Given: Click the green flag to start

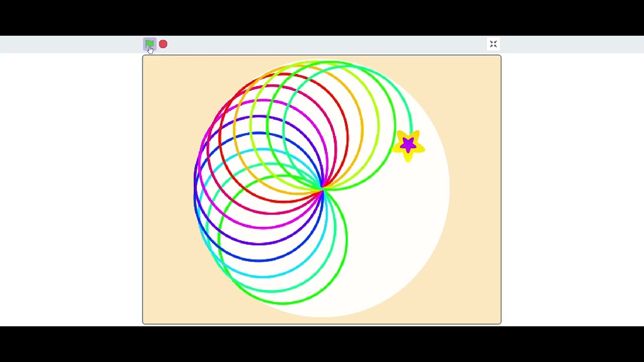Looking at the screenshot, I should click(149, 44).
